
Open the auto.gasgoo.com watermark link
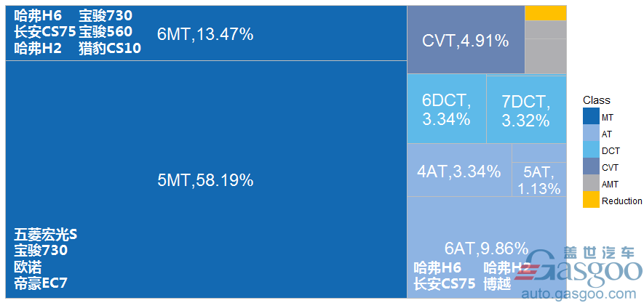(579, 294)
